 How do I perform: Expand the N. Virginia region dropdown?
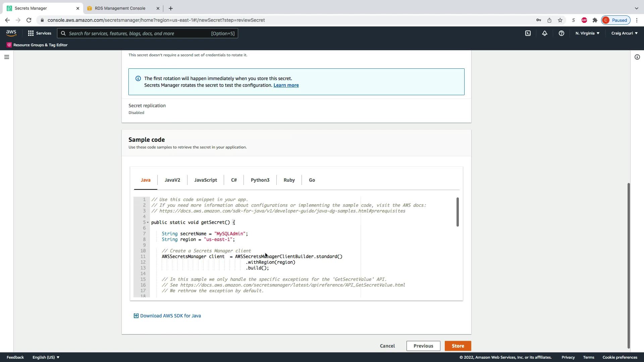point(587,33)
